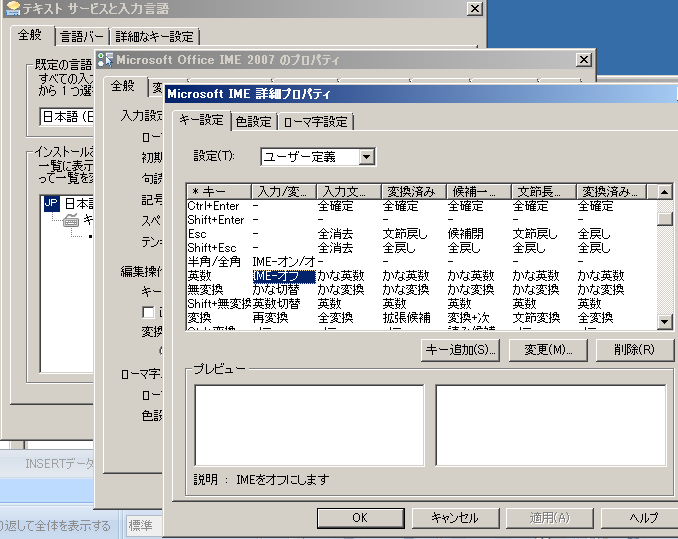
Task: Select the 全般 tab in text services window
Action: coord(30,35)
